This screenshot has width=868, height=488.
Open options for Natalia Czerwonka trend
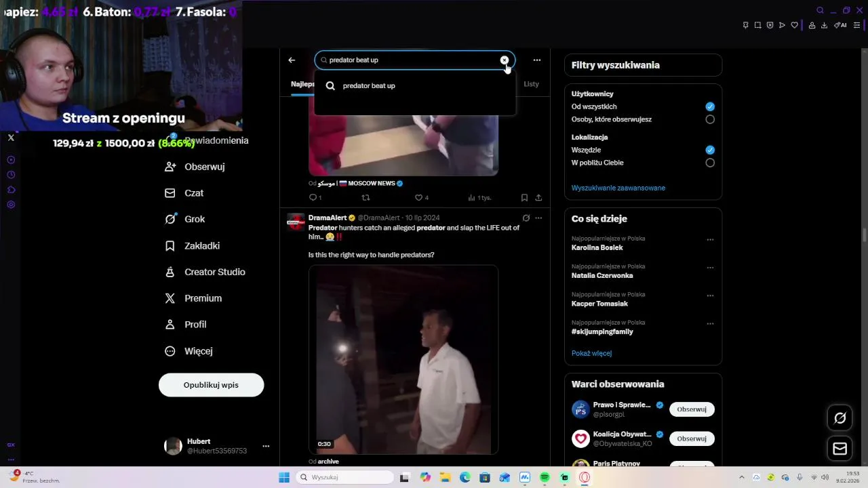coord(710,268)
